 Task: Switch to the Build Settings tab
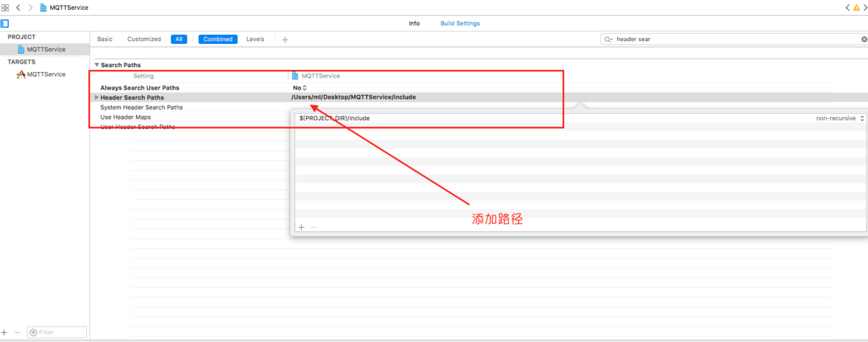460,23
